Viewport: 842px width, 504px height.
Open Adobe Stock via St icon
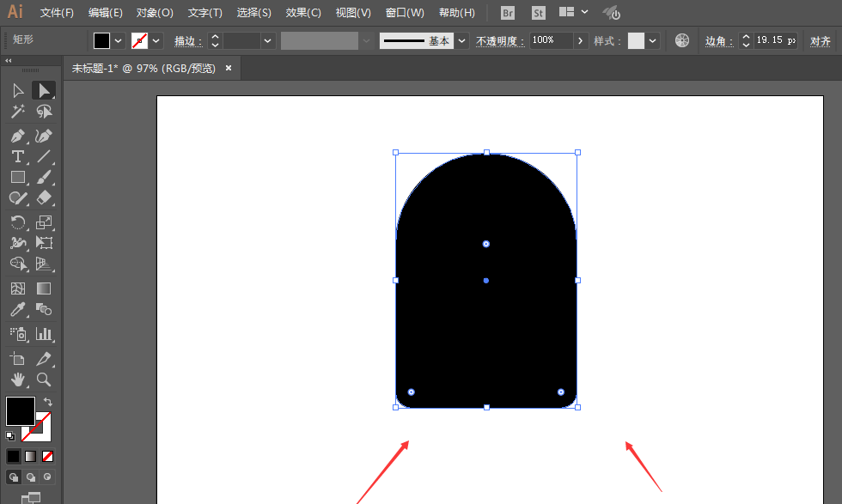(x=538, y=13)
